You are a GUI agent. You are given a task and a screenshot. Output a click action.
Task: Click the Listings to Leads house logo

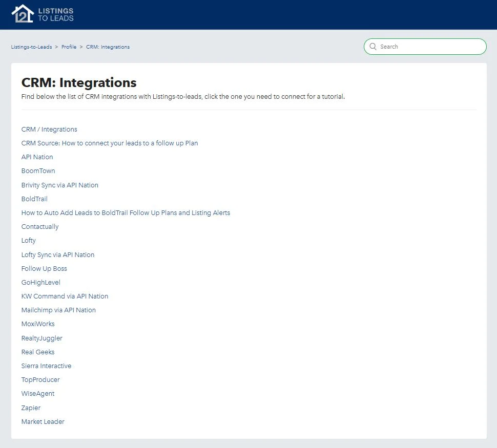click(x=43, y=14)
